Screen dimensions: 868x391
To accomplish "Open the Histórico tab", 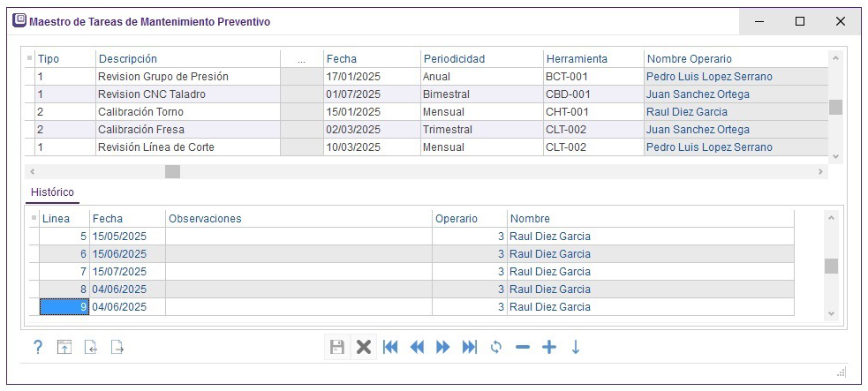I will [52, 192].
